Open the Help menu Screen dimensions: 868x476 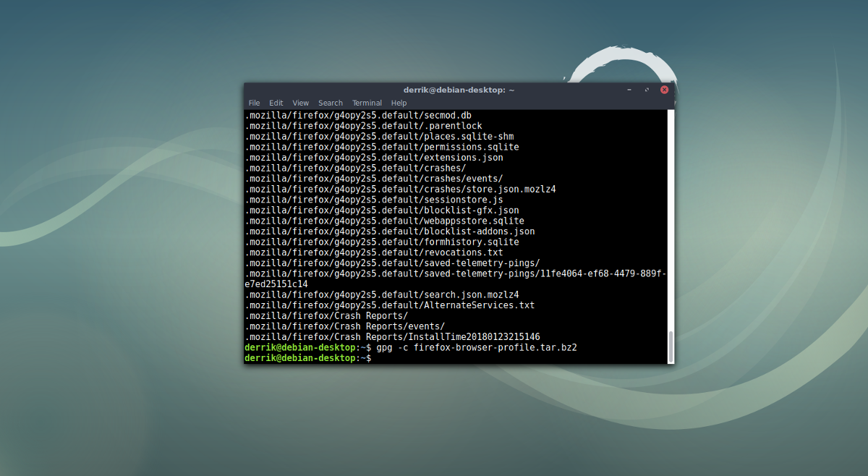399,103
